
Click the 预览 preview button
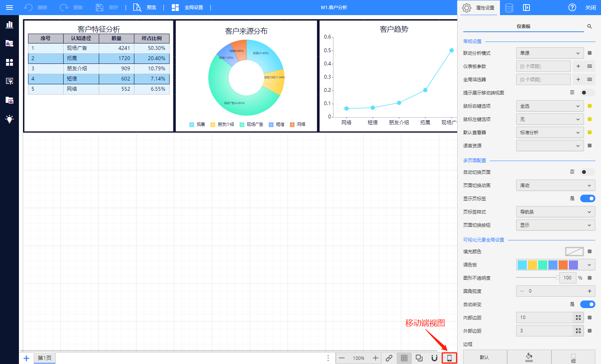pos(145,8)
